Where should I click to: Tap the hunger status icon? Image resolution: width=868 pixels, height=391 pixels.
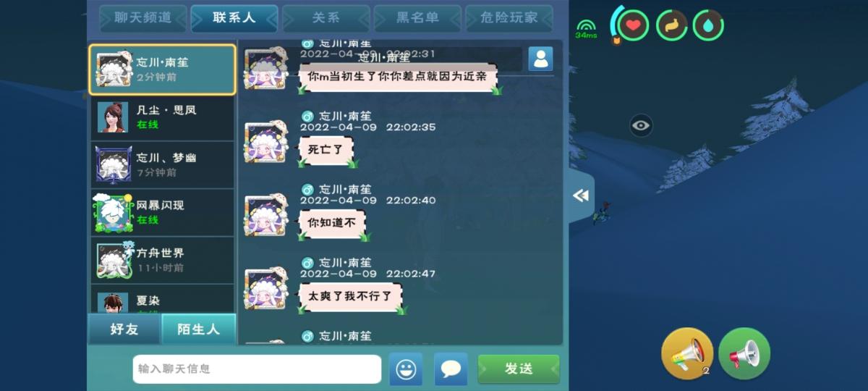pos(671,25)
